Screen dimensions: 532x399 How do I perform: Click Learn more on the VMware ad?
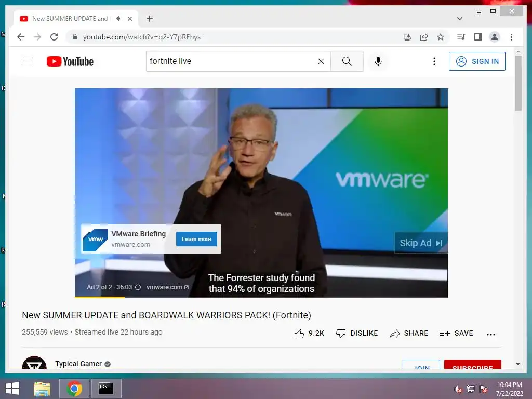(x=196, y=239)
